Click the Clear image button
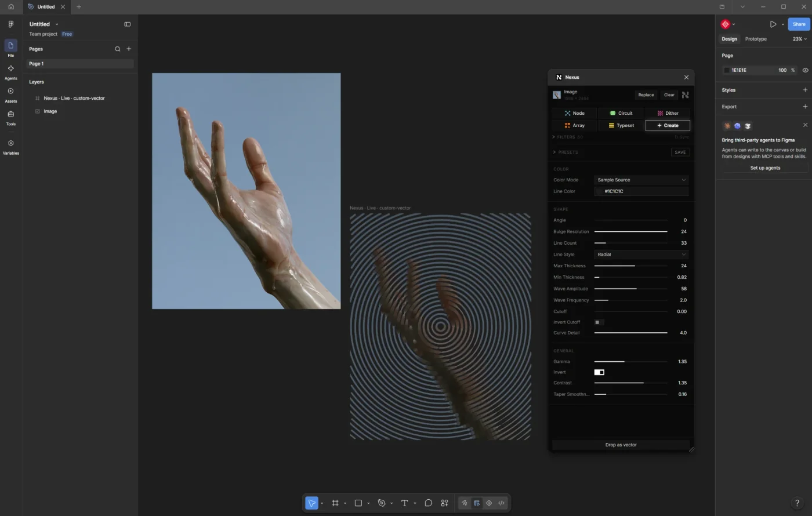This screenshot has height=516, width=812. [669, 95]
